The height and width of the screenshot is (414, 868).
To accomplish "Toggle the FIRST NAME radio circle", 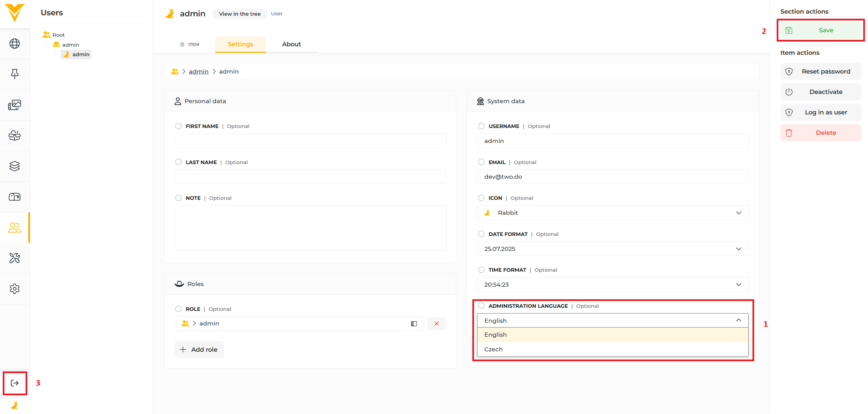I will tap(178, 126).
